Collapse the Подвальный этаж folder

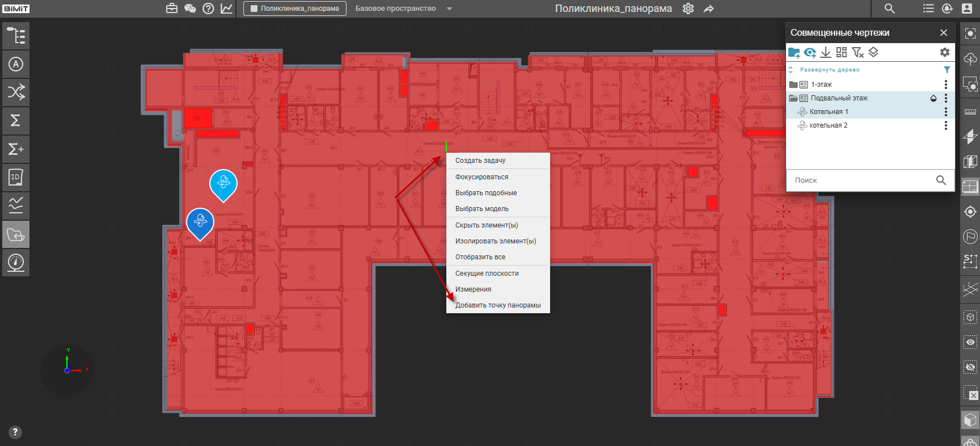(x=793, y=98)
